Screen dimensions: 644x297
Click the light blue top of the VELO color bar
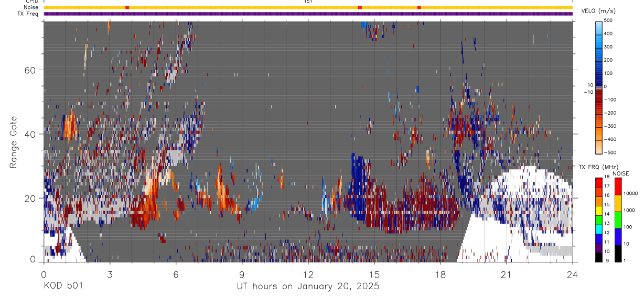tap(599, 27)
